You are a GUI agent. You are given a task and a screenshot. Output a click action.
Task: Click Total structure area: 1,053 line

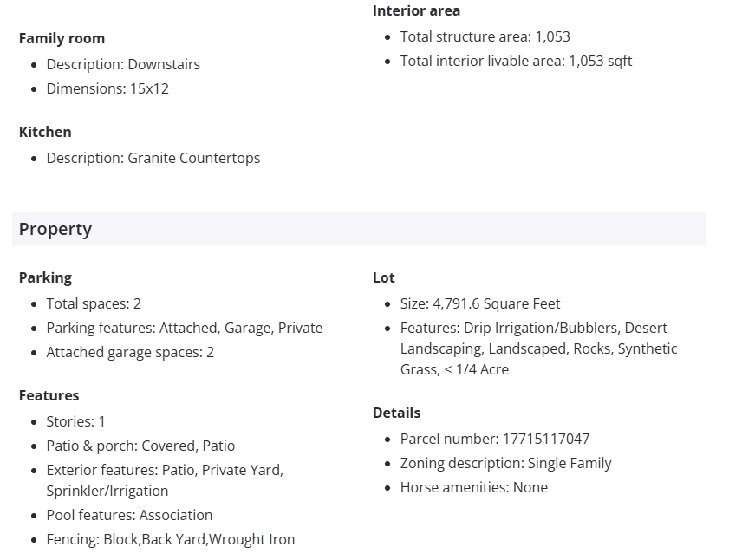click(x=485, y=36)
